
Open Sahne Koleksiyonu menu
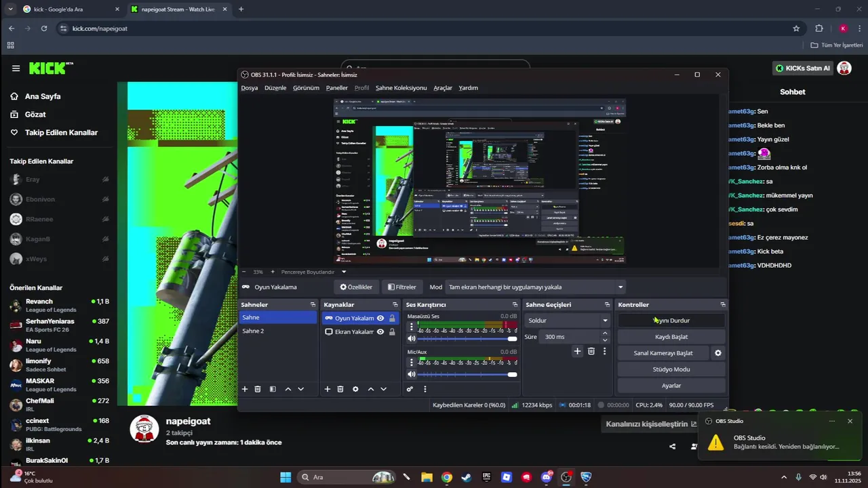click(401, 87)
